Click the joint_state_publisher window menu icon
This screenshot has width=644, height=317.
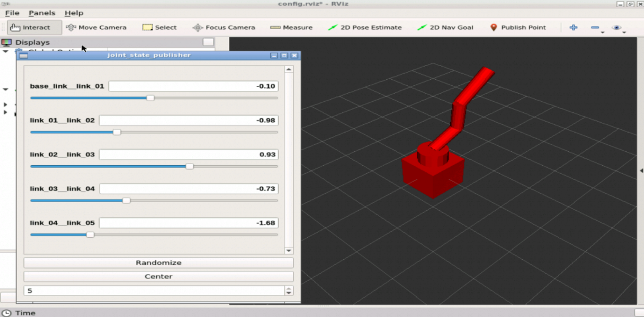click(x=24, y=56)
